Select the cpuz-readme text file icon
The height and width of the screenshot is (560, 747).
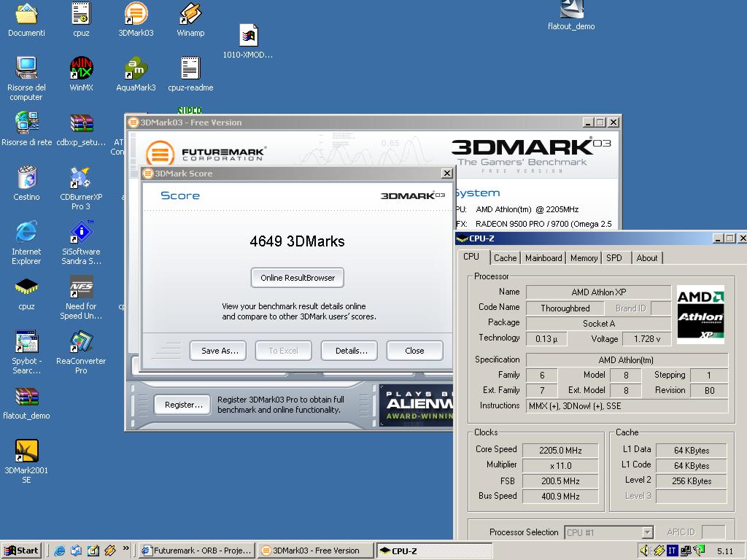(190, 68)
